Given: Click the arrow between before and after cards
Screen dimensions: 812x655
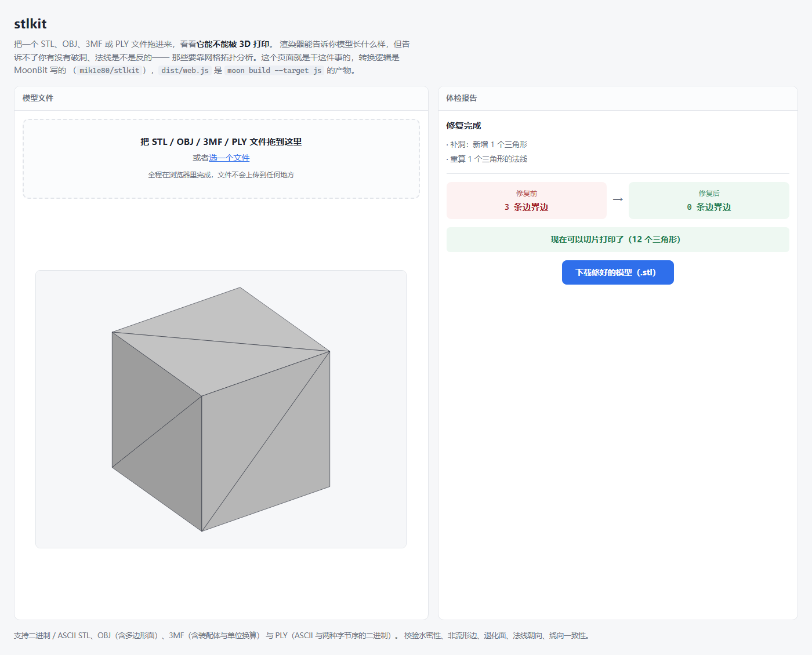Looking at the screenshot, I should tap(618, 199).
